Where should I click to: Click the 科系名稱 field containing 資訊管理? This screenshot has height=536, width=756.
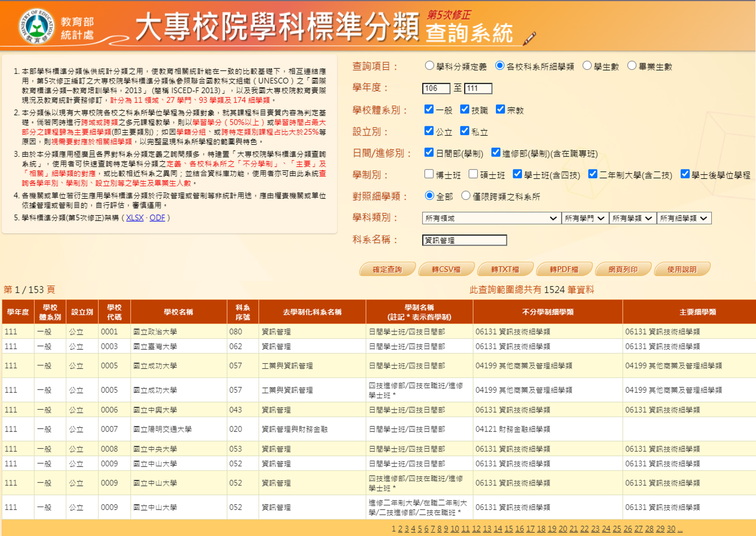[x=464, y=240]
